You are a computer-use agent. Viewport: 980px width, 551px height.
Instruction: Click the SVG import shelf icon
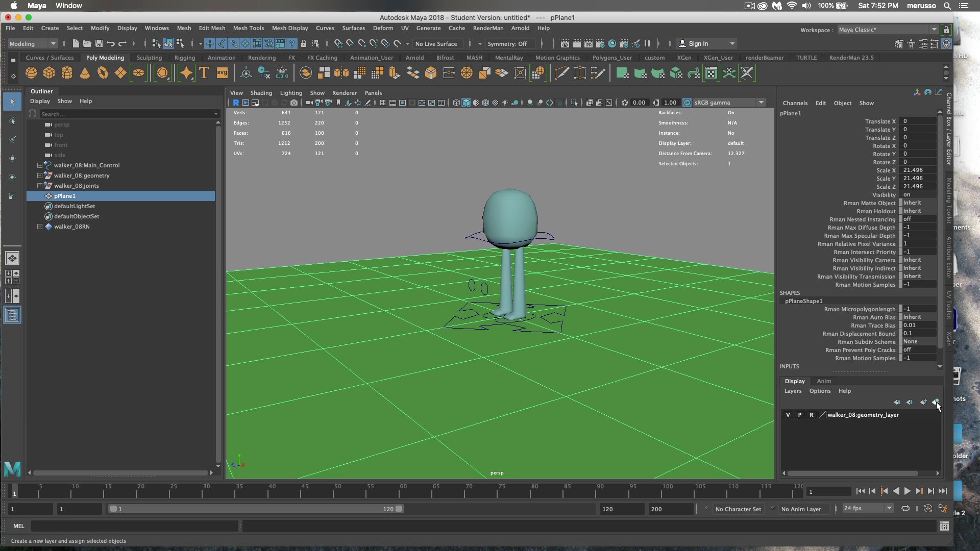[x=222, y=73]
